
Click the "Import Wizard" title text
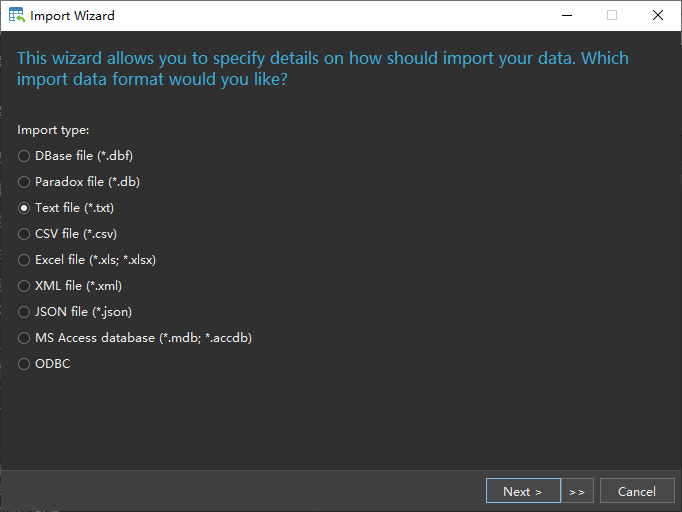click(72, 16)
